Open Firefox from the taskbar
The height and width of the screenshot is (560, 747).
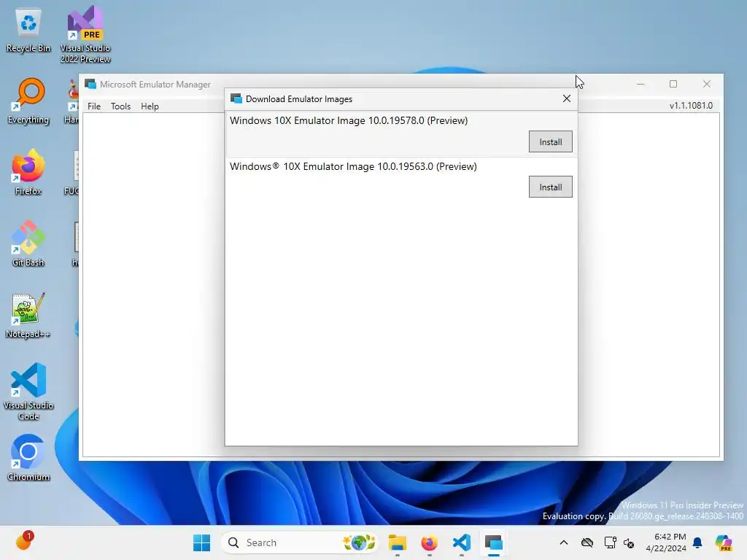[x=429, y=542]
